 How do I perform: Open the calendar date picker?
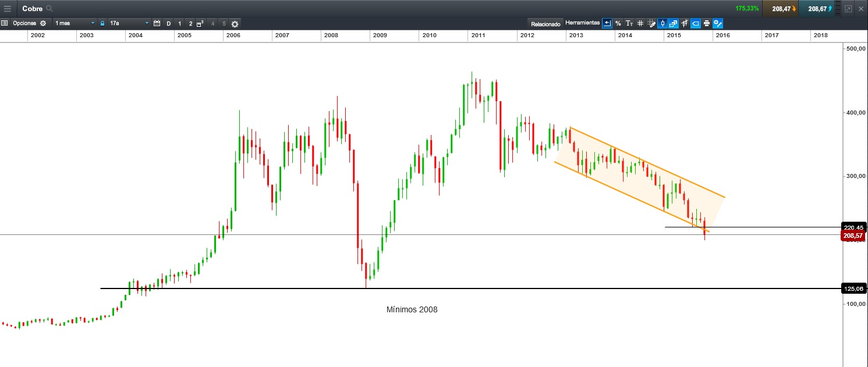point(157,23)
